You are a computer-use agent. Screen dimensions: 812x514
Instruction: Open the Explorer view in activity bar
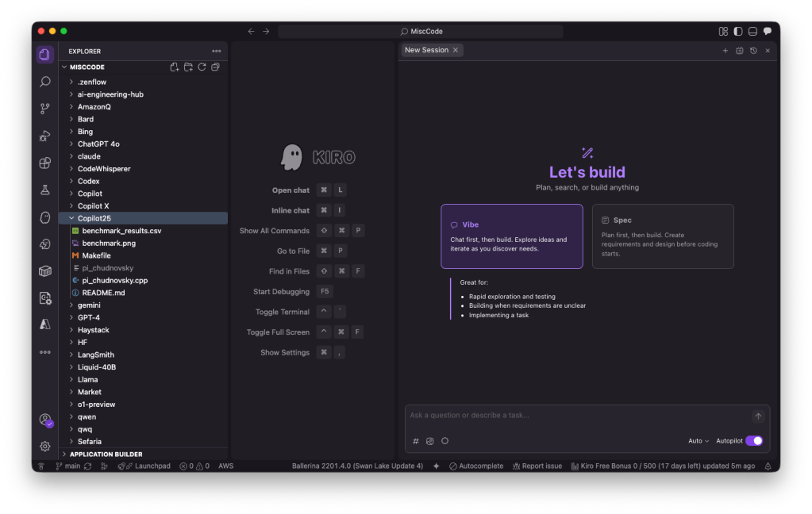(45, 55)
